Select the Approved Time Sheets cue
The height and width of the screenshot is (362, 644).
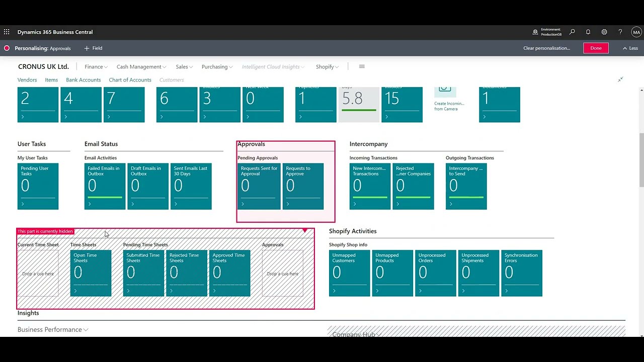(230, 274)
